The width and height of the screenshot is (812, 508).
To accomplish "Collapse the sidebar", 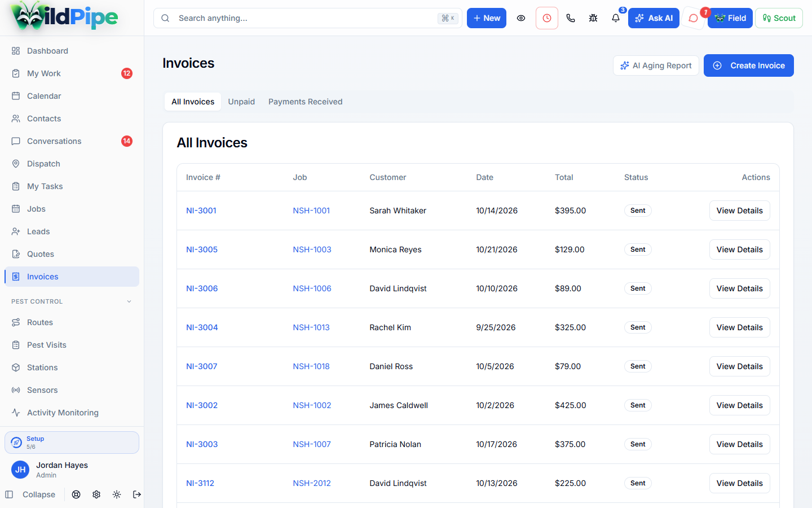I will coord(30,494).
